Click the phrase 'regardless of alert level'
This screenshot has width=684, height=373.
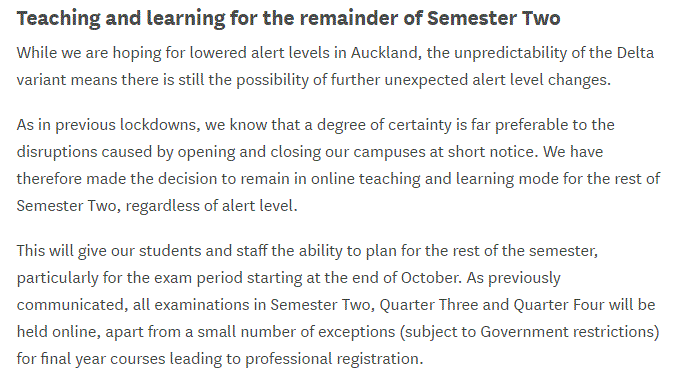click(x=209, y=206)
